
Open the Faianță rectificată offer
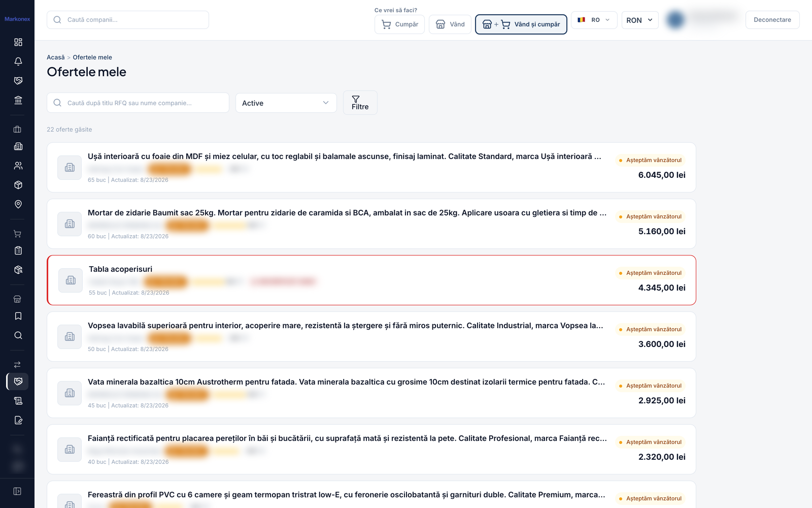coord(371,450)
